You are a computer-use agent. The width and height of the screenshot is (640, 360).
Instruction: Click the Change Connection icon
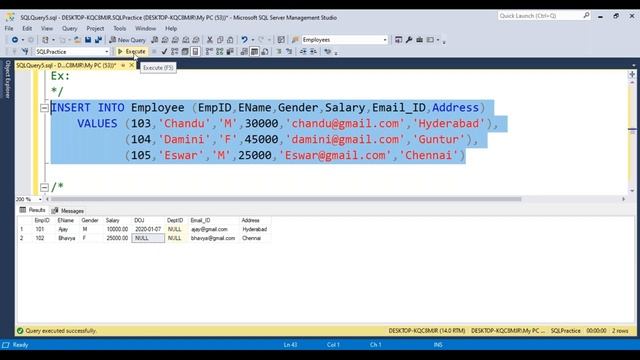(25, 51)
